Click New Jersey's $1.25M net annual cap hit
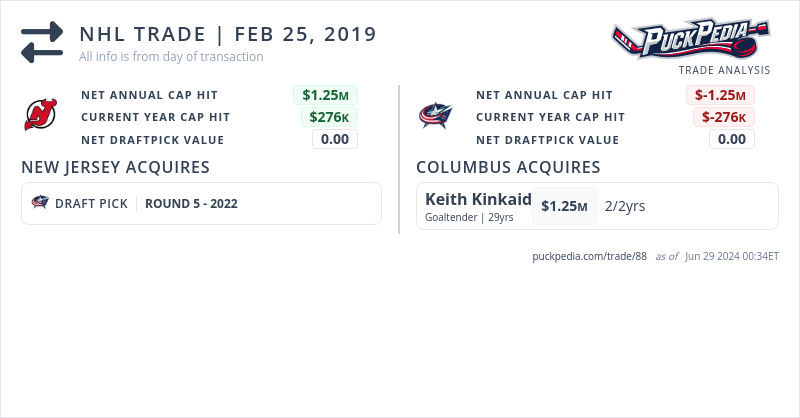Viewport: 800px width, 418px height. (x=325, y=95)
